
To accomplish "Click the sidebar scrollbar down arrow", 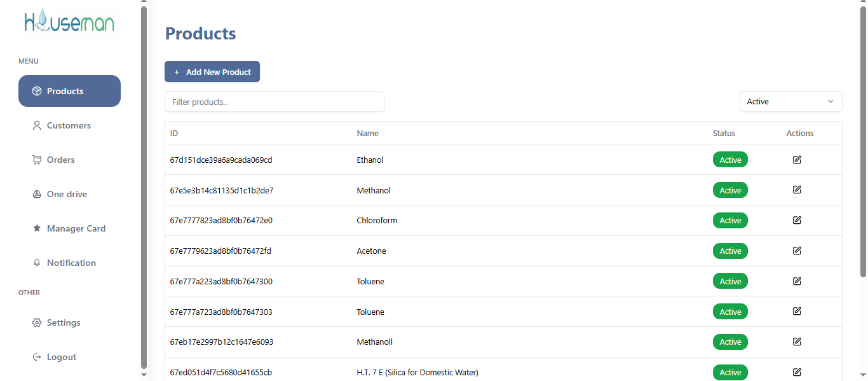I will [144, 375].
